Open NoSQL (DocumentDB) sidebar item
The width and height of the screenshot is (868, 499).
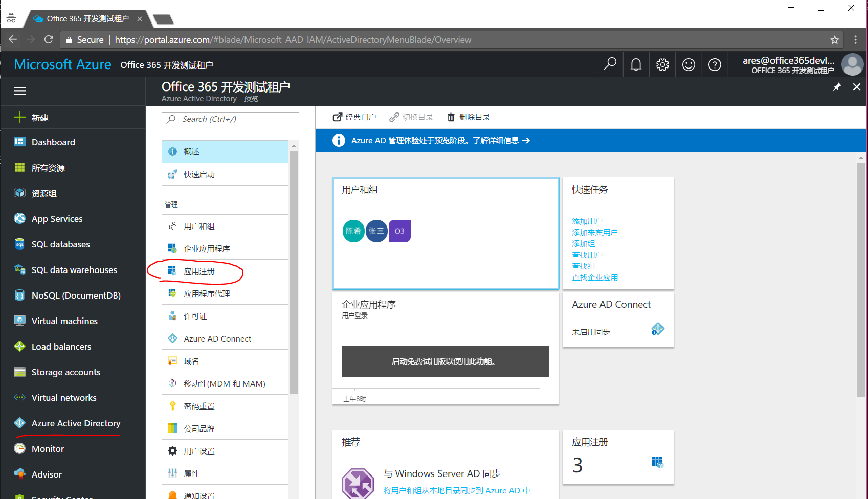(x=73, y=296)
